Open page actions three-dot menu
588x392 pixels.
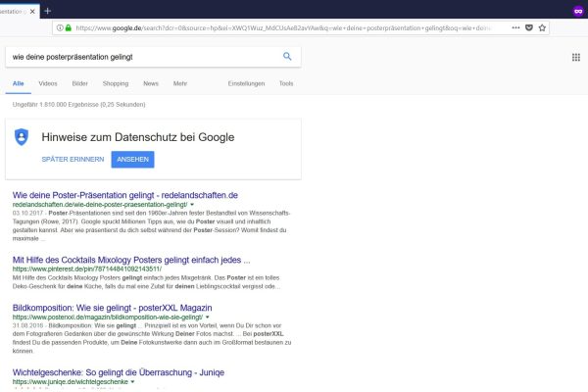click(x=515, y=27)
